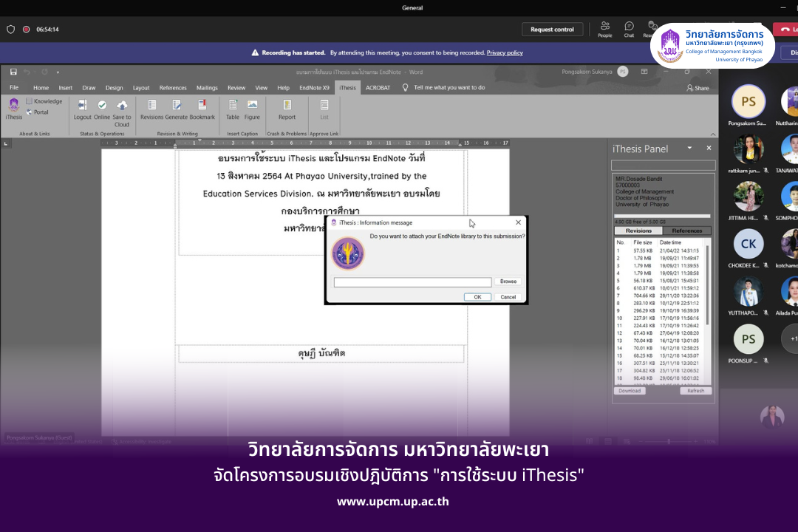
Task: Click the EndNote library path input field
Action: coord(413,282)
